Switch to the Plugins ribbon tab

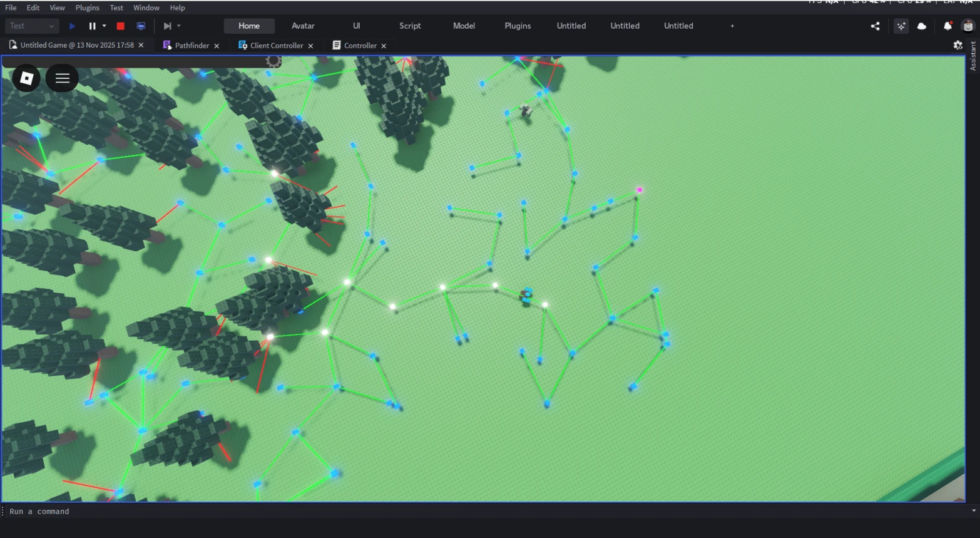tap(518, 26)
